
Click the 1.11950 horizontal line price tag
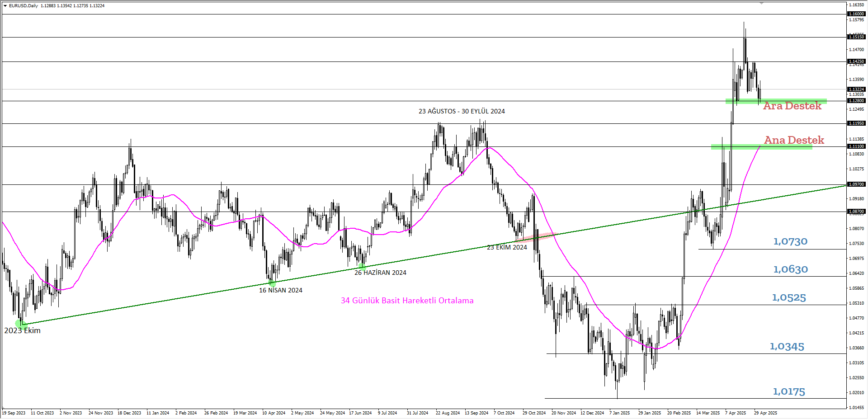point(856,123)
